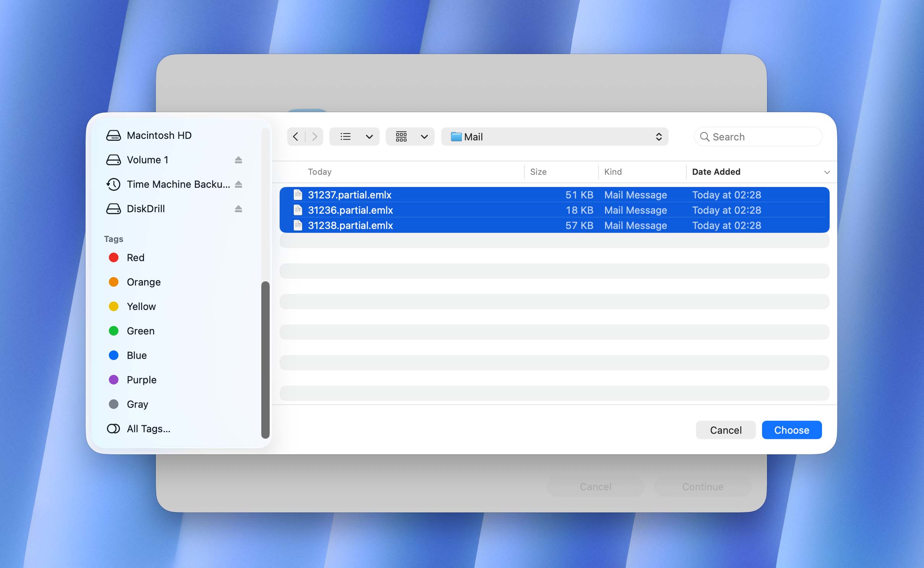The height and width of the screenshot is (568, 924).
Task: Click the All Tags icon
Action: click(x=113, y=429)
